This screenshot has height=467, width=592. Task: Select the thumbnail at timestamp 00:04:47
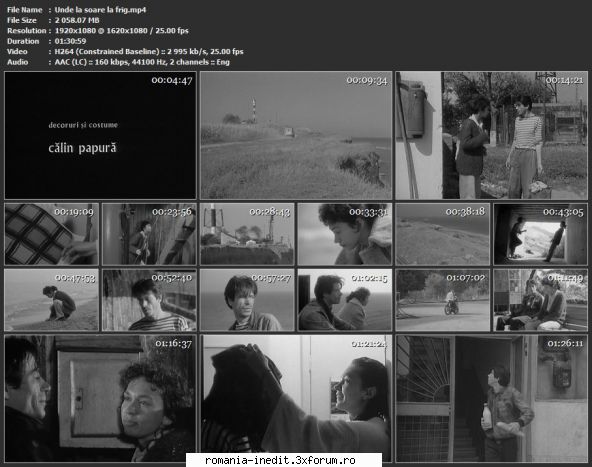point(100,135)
